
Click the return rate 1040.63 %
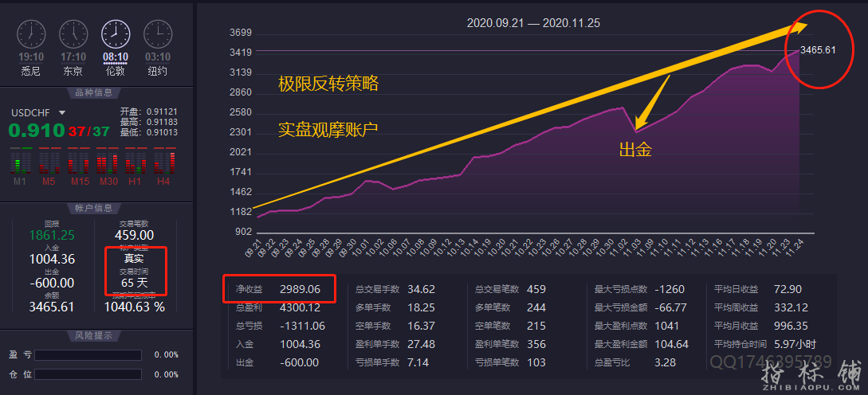coord(135,307)
